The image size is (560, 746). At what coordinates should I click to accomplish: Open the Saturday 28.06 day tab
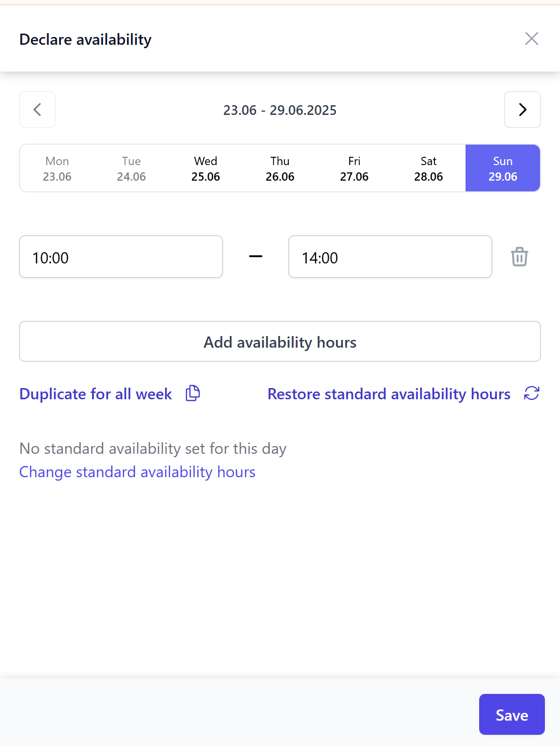[x=429, y=168]
